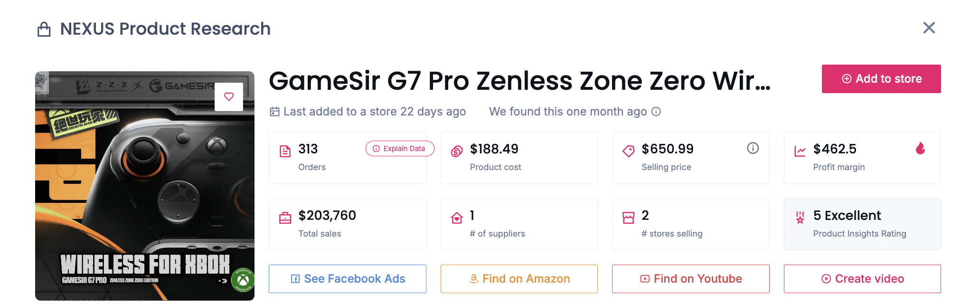Click the shopping bag icon beside NEXUS title

coord(44,29)
